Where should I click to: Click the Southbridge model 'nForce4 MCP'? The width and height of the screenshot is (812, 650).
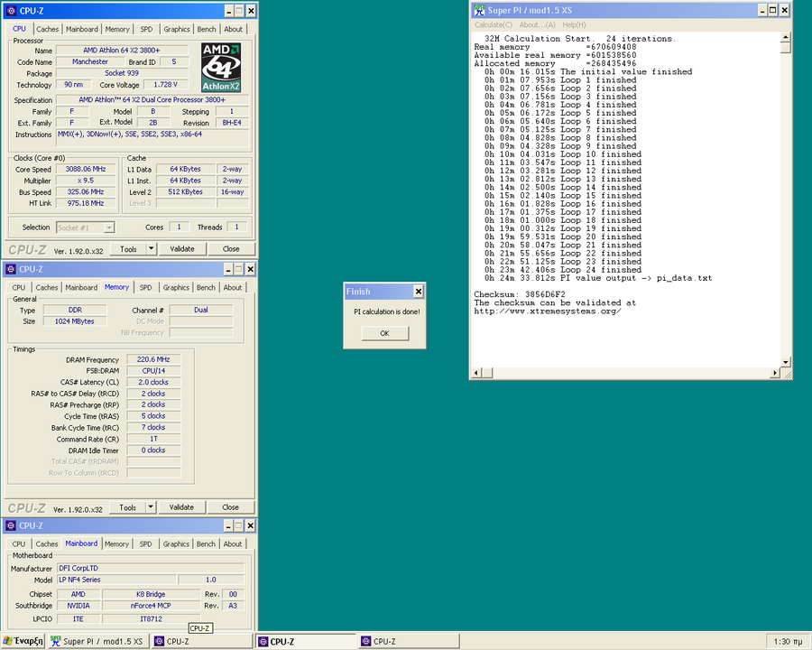point(151,606)
